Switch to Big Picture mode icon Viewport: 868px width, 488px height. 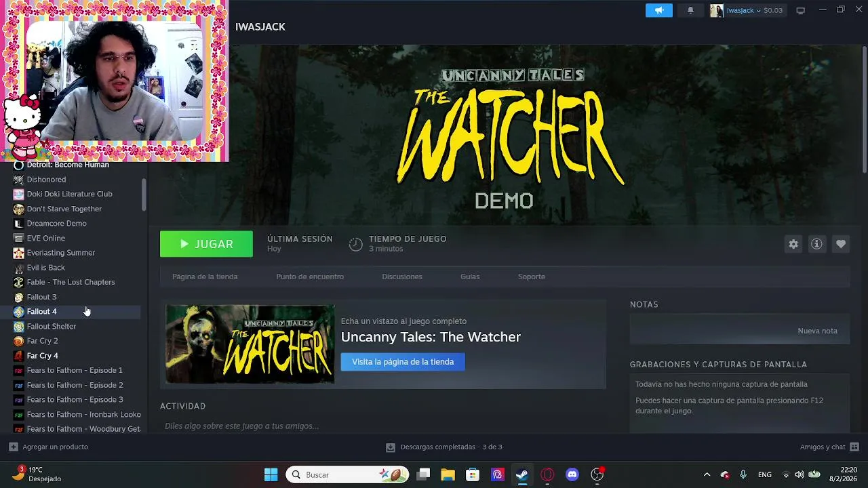pos(800,10)
